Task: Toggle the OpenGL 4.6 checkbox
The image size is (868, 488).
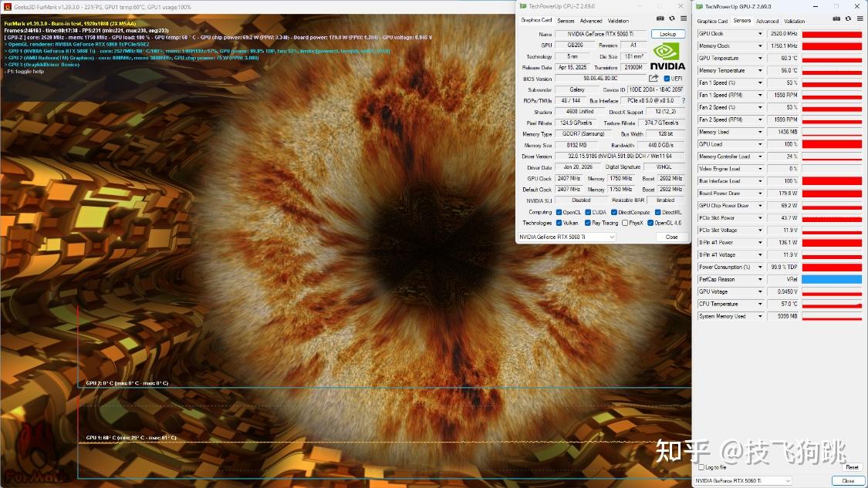Action: 650,223
